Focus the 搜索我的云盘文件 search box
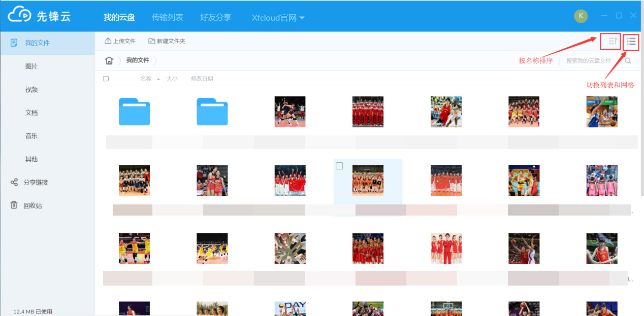The image size is (644, 316). (x=591, y=61)
